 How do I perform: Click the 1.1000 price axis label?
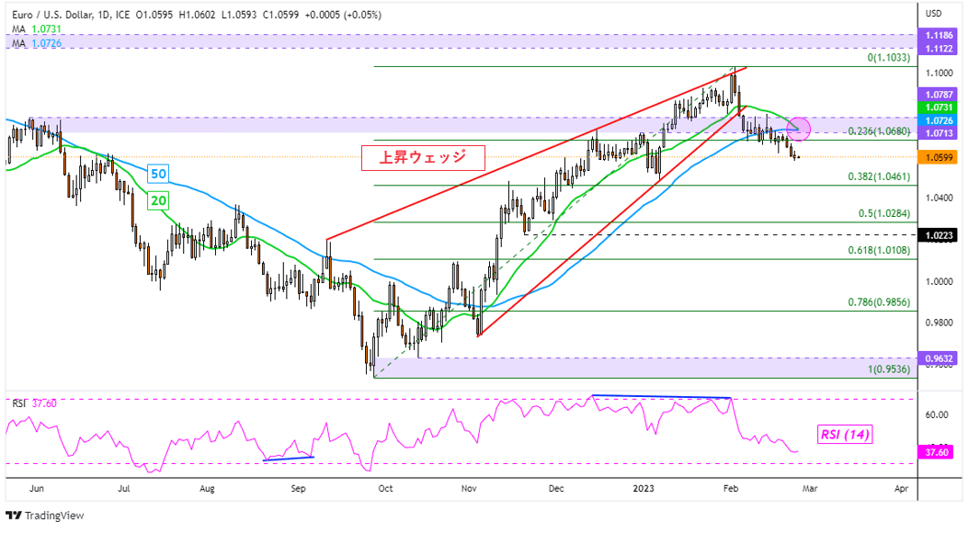(x=939, y=74)
